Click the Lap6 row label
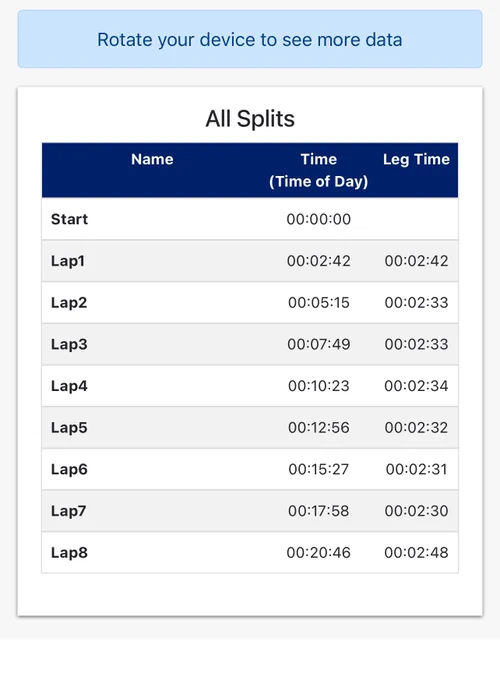The image size is (500, 680). point(69,469)
